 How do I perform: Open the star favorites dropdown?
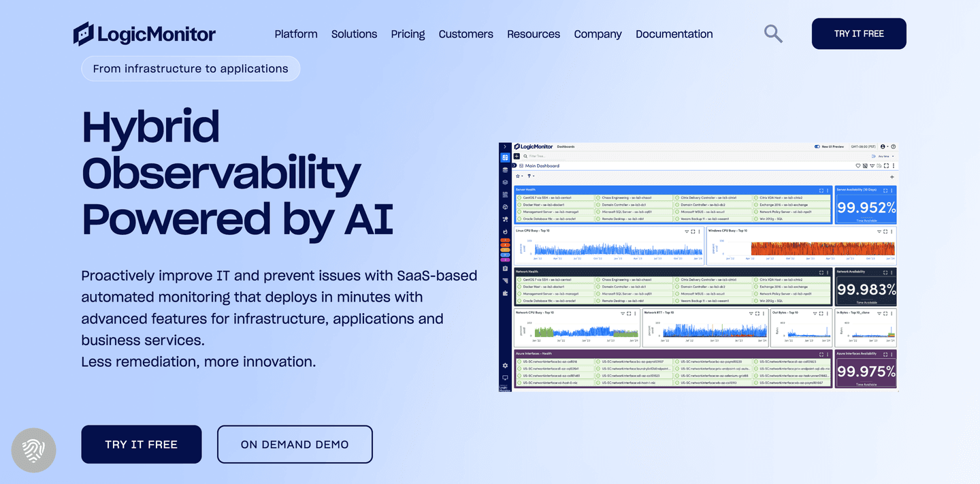[519, 176]
